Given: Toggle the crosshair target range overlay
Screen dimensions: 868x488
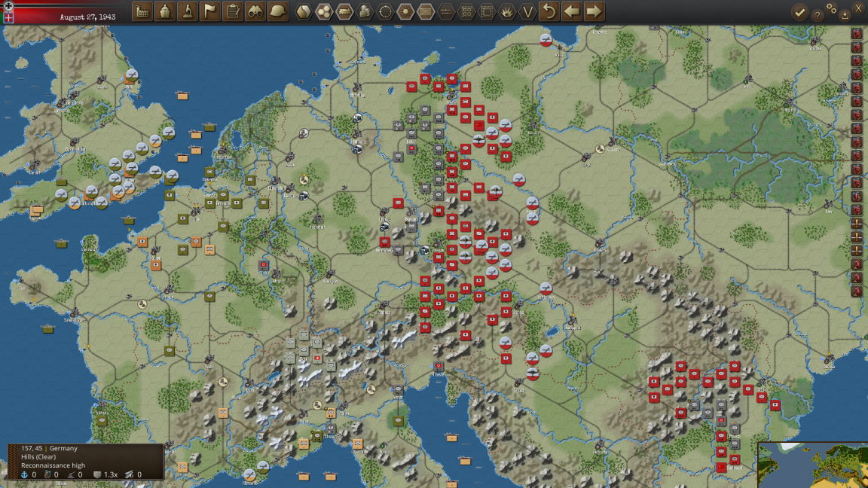Looking at the screenshot, I should [x=385, y=11].
